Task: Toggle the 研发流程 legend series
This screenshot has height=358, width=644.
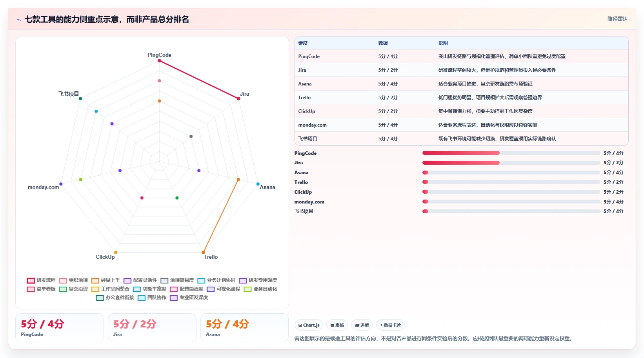Action: coord(41,280)
